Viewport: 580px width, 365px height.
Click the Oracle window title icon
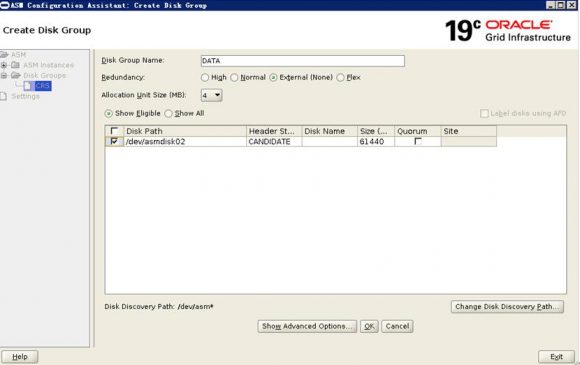coord(4,5)
